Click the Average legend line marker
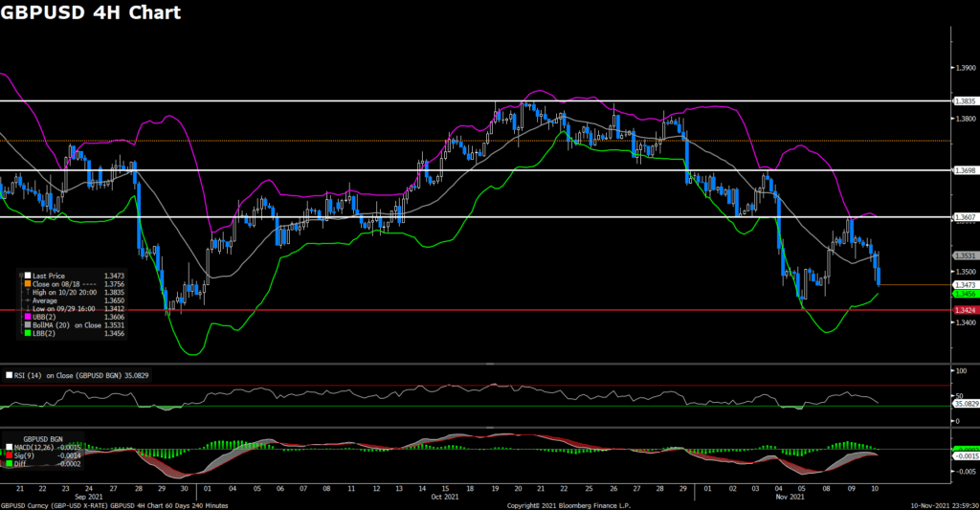The image size is (980, 510). pos(28,300)
